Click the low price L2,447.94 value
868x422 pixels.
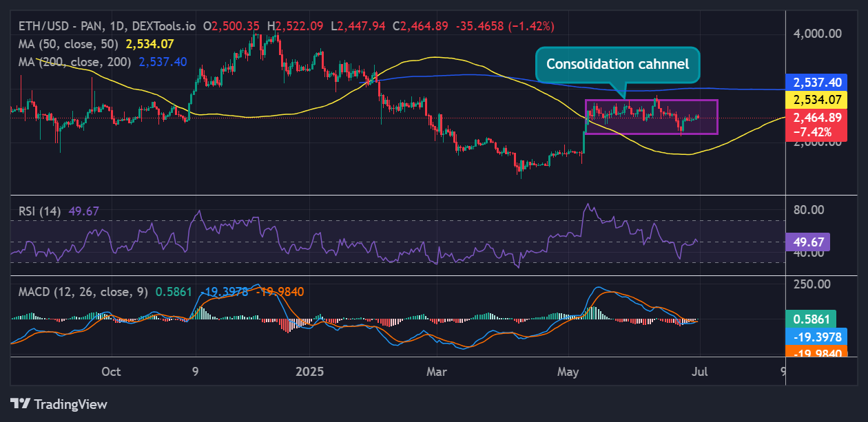click(x=358, y=26)
